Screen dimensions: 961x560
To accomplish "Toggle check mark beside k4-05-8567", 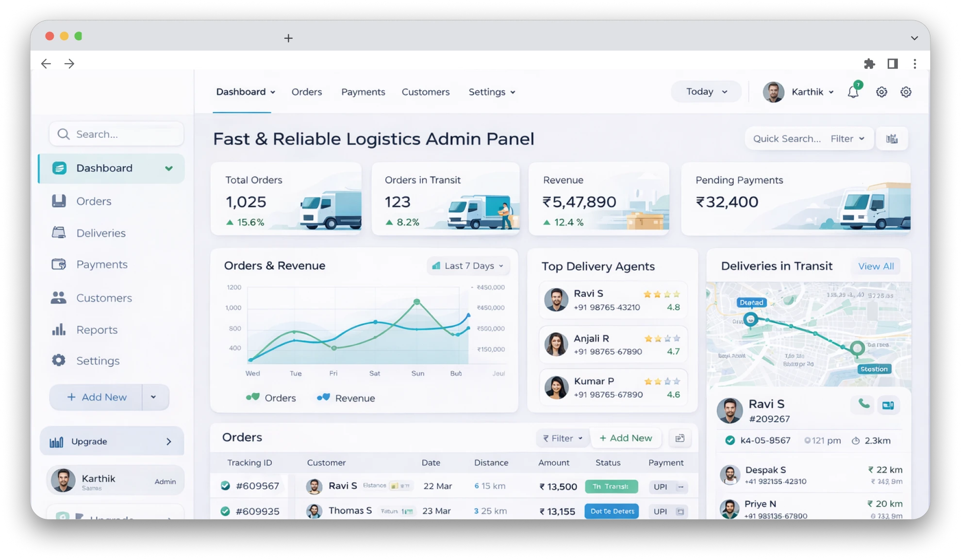I will pyautogui.click(x=729, y=441).
